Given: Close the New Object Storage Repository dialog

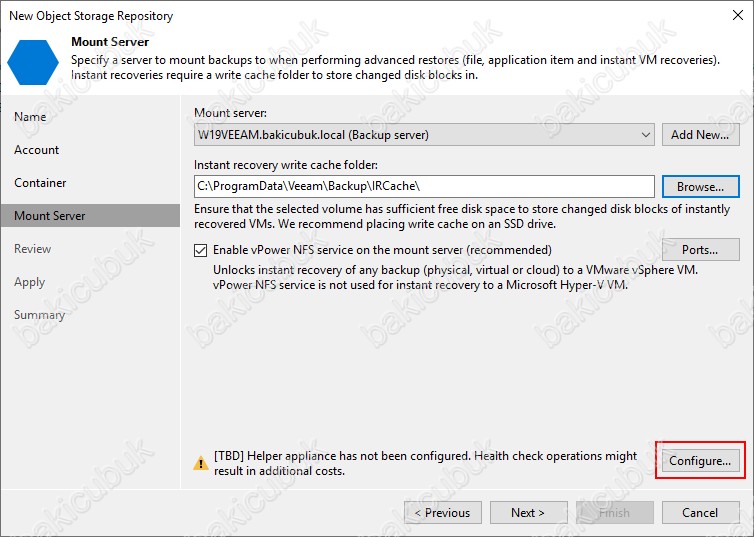Looking at the screenshot, I should point(738,15).
